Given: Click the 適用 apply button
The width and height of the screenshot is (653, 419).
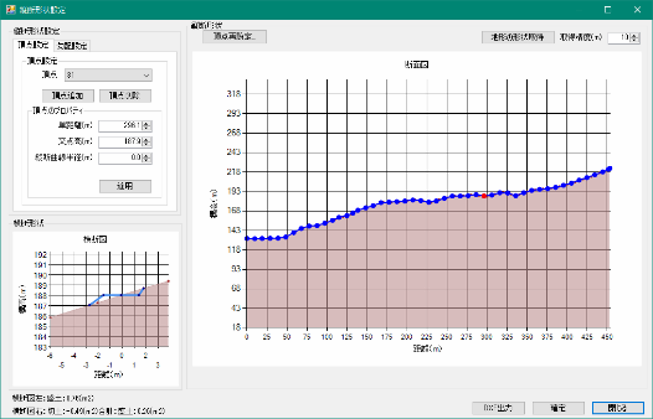Looking at the screenshot, I should pyautogui.click(x=125, y=186).
